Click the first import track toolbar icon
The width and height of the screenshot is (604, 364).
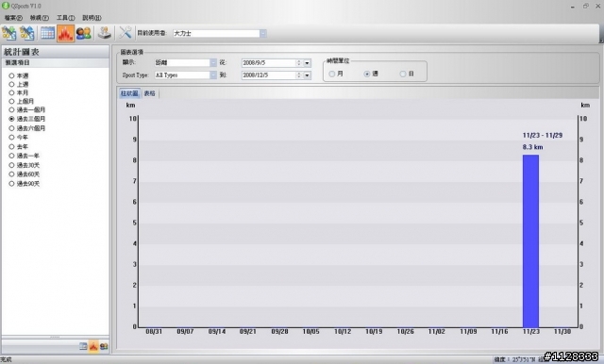[x=8, y=33]
